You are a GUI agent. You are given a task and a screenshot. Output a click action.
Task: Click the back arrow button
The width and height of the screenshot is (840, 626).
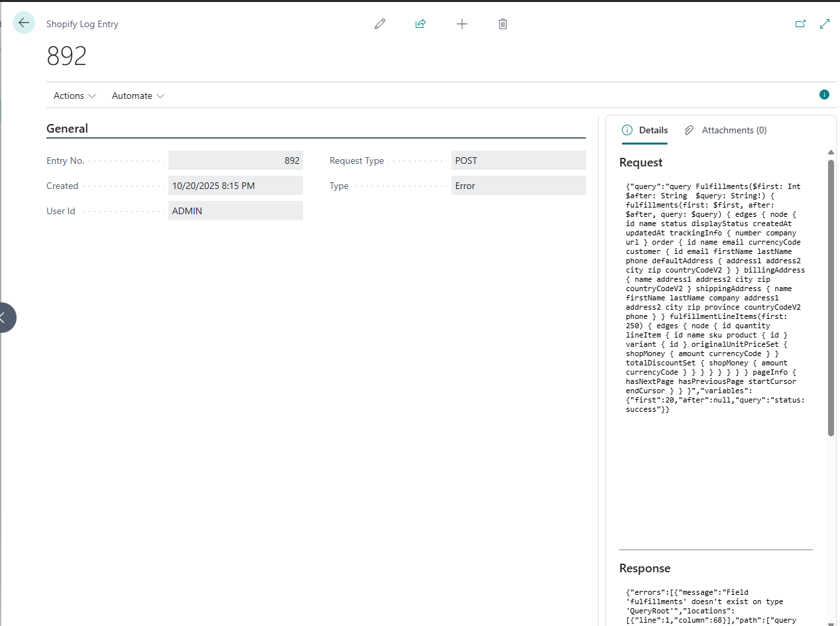tap(24, 23)
